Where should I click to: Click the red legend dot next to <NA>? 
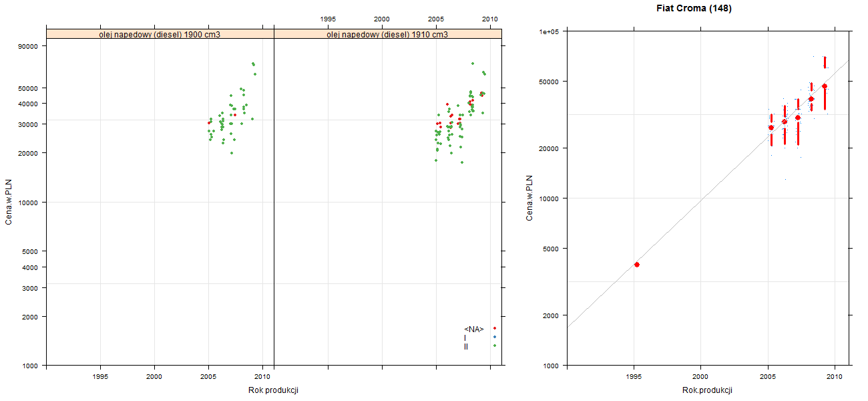click(495, 328)
